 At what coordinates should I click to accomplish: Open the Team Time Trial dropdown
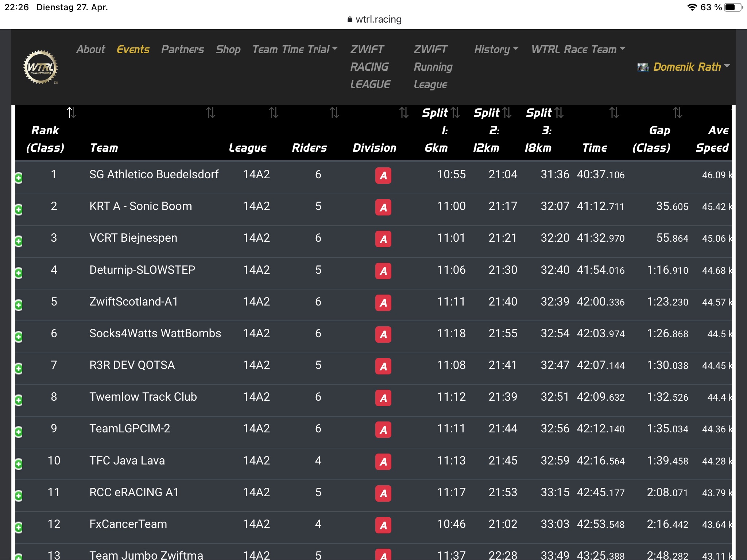[295, 49]
